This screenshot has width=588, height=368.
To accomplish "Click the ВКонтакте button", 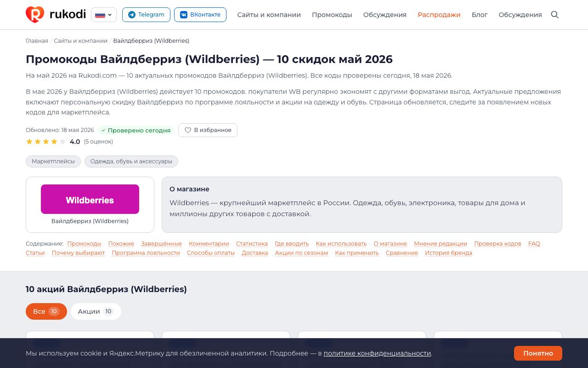I will coord(200,15).
